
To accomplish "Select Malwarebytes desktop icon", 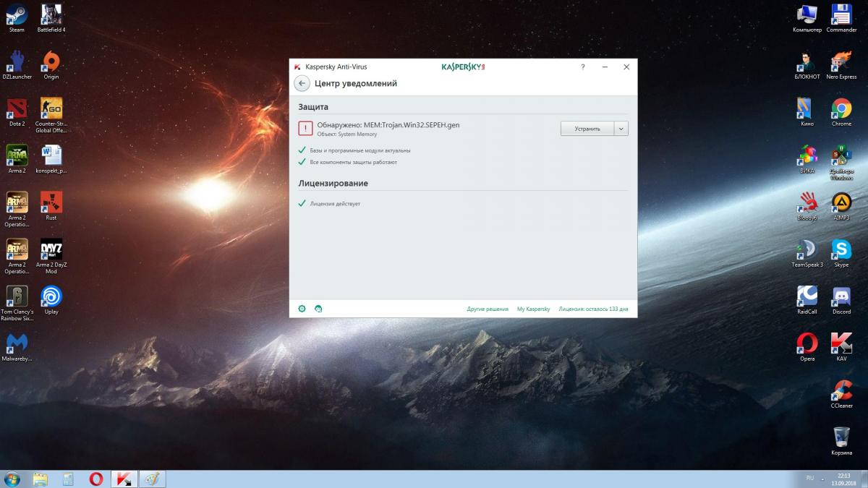I will point(17,347).
